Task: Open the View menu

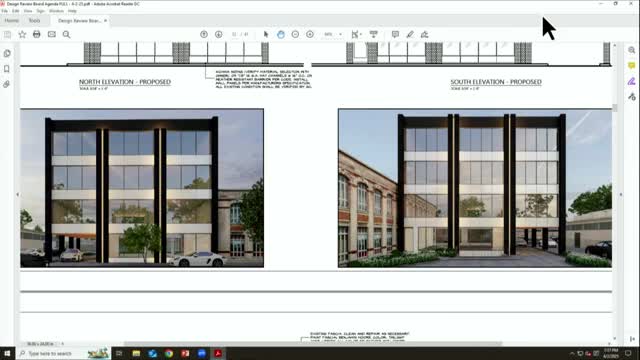Action: (x=28, y=11)
